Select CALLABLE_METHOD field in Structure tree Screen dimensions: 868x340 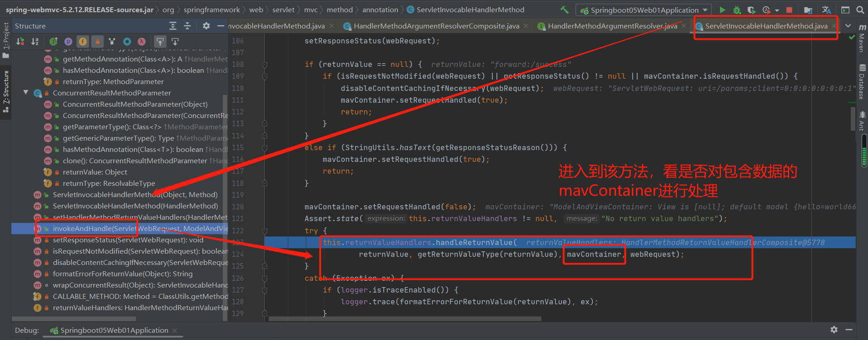pyautogui.click(x=119, y=296)
